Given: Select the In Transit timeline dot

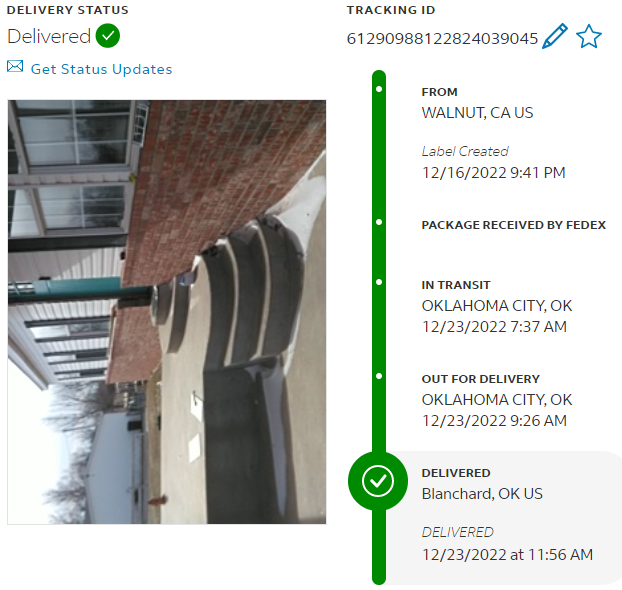Looking at the screenshot, I should tap(379, 282).
